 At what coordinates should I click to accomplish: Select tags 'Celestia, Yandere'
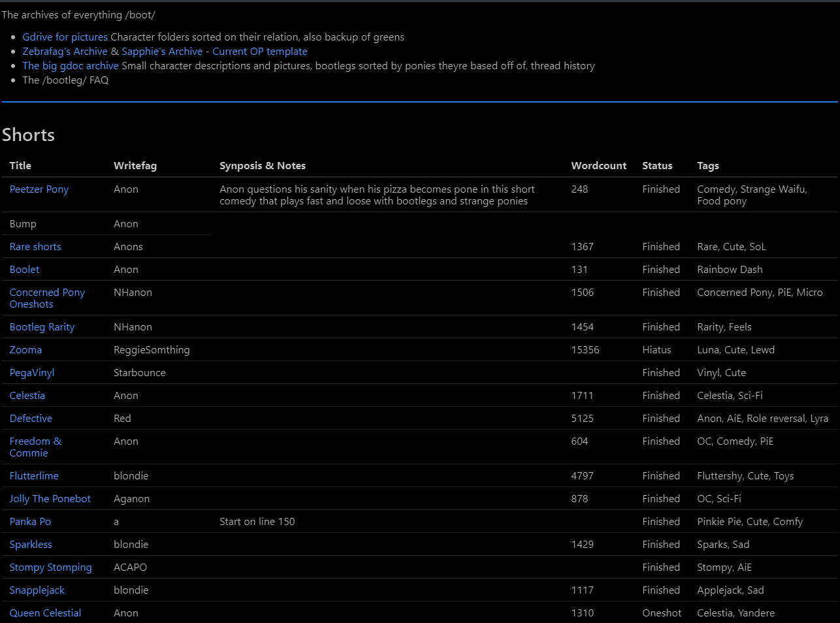click(736, 613)
